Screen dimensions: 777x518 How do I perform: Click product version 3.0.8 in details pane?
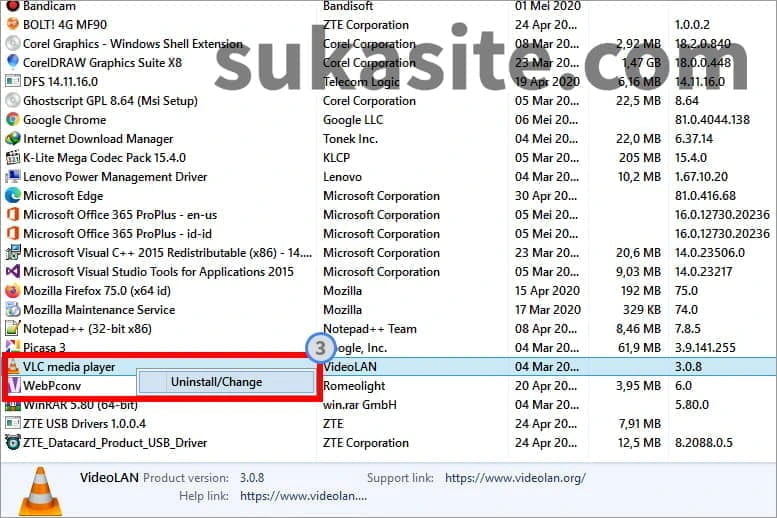click(252, 478)
